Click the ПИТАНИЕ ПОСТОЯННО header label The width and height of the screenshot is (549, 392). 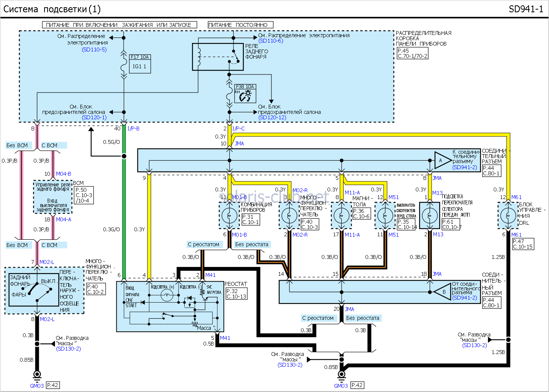coord(240,24)
